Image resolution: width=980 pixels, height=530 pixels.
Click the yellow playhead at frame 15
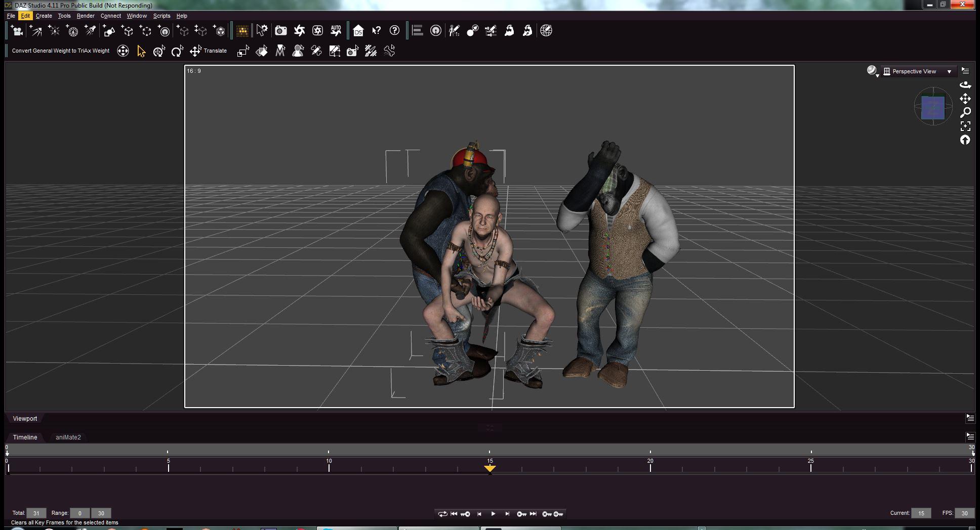[489, 468]
